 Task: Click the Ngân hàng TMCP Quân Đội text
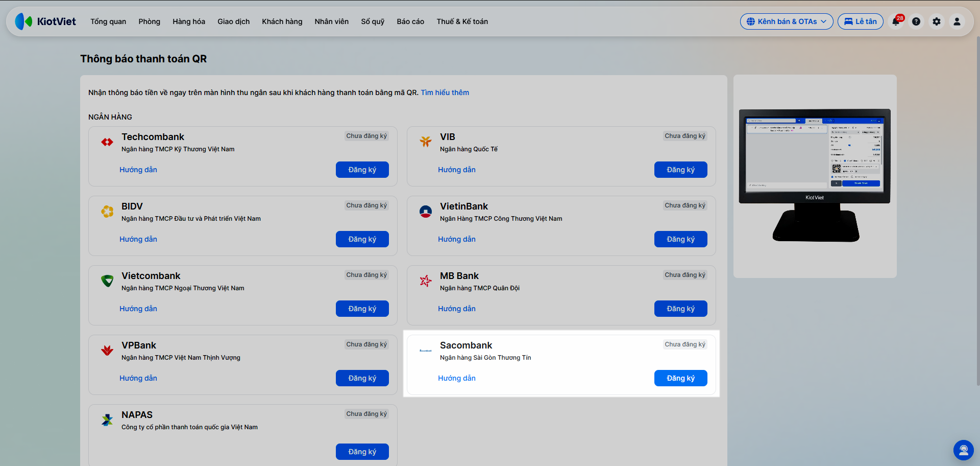tap(480, 288)
